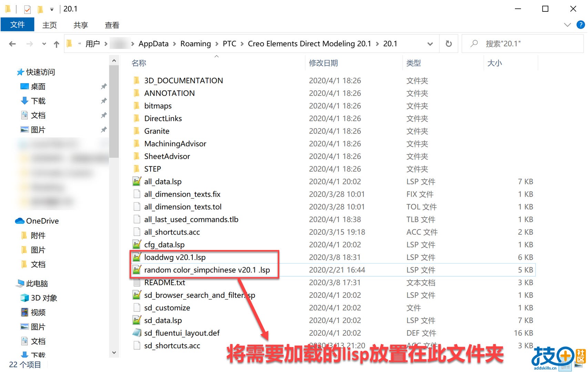
Task: Open the 视频 folder under 此电脑
Action: pos(38,312)
